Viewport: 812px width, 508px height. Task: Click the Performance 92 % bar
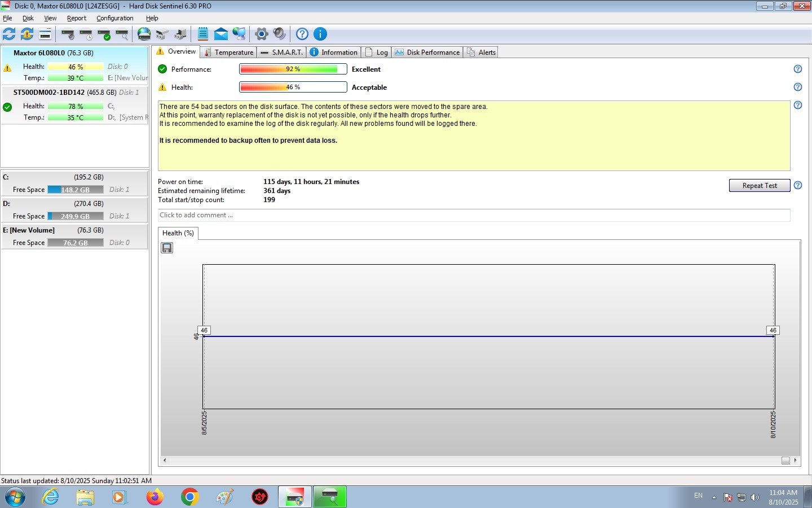[293, 69]
